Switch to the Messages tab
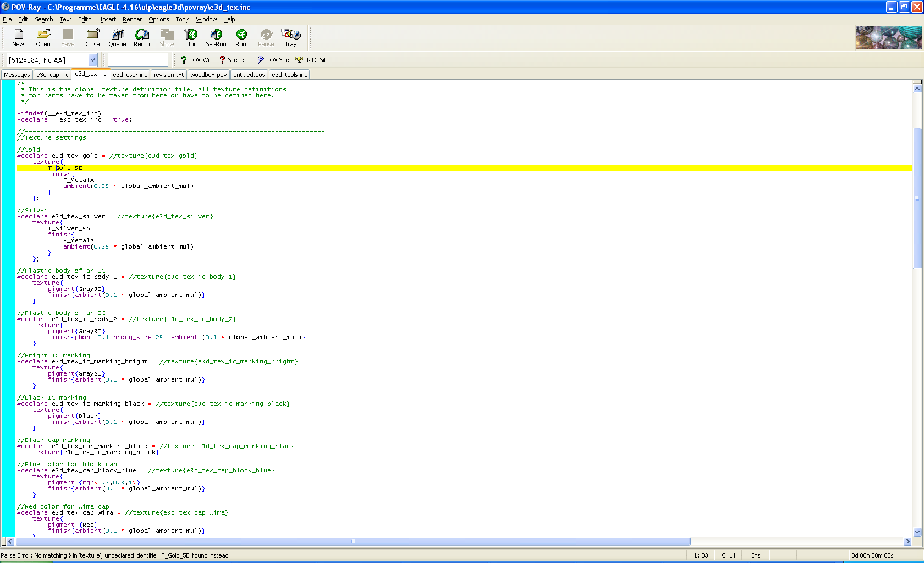Screen dimensions: 924x563 (17, 75)
